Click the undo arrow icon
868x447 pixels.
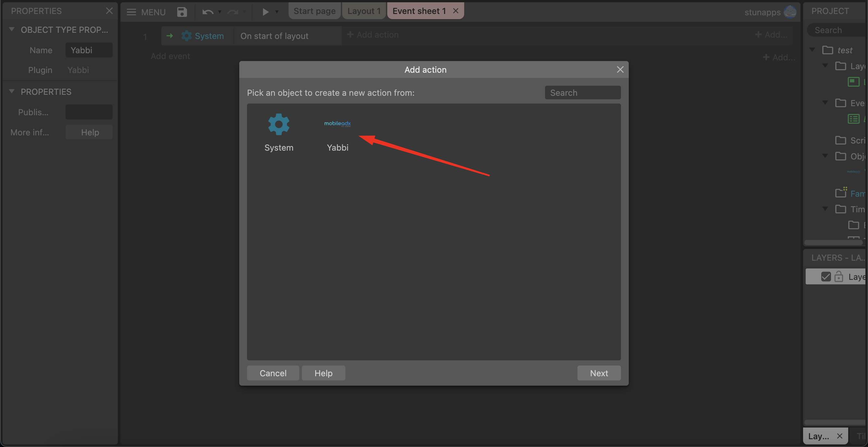click(x=207, y=12)
